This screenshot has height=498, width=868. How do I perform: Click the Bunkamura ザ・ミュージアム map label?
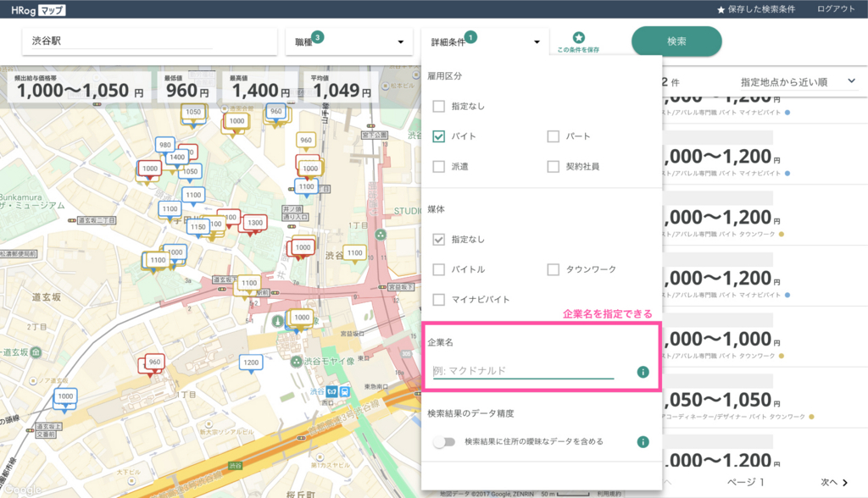31,202
